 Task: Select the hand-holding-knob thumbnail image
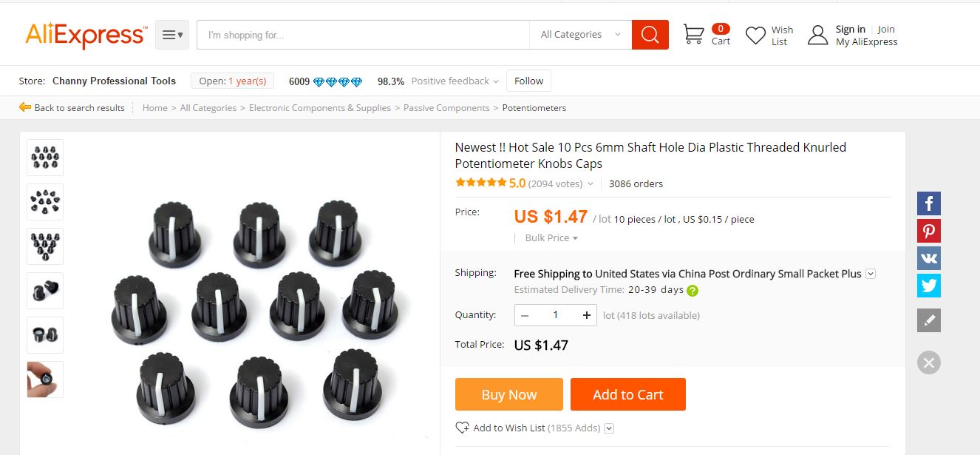pos(45,380)
